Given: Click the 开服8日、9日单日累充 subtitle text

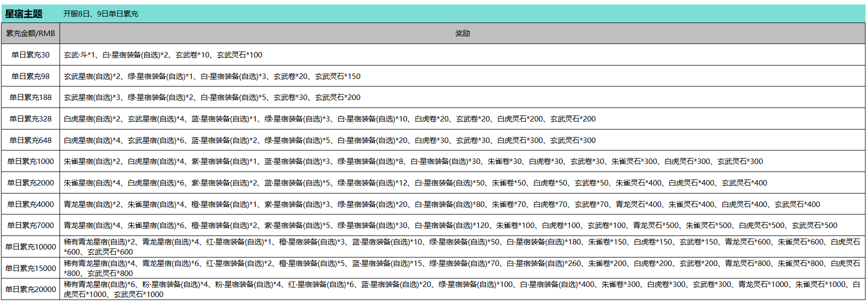Looking at the screenshot, I should click(101, 14).
